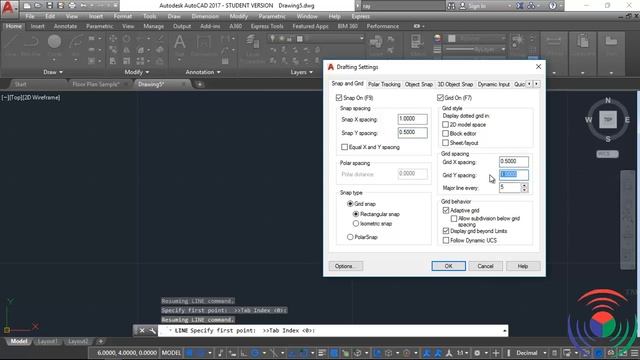Click the workspace switching gear in status bar
640x360 pixels.
[477, 353]
